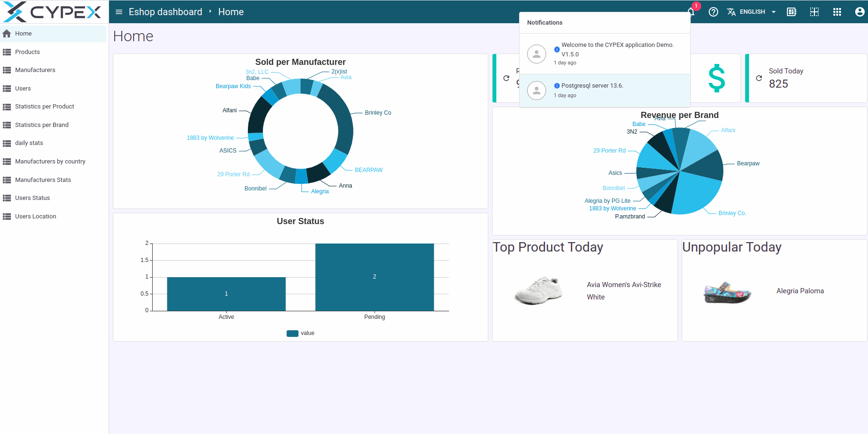Click the CYPEX logo

(x=52, y=12)
